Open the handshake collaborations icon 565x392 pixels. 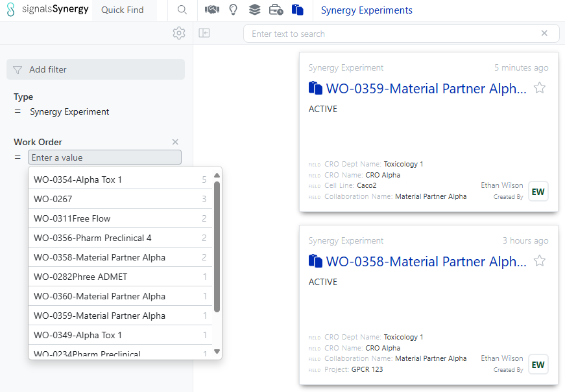tap(212, 10)
